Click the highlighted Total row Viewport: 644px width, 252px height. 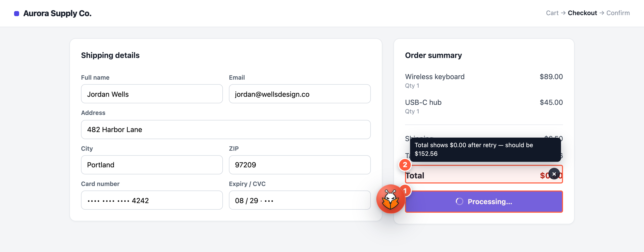click(484, 174)
